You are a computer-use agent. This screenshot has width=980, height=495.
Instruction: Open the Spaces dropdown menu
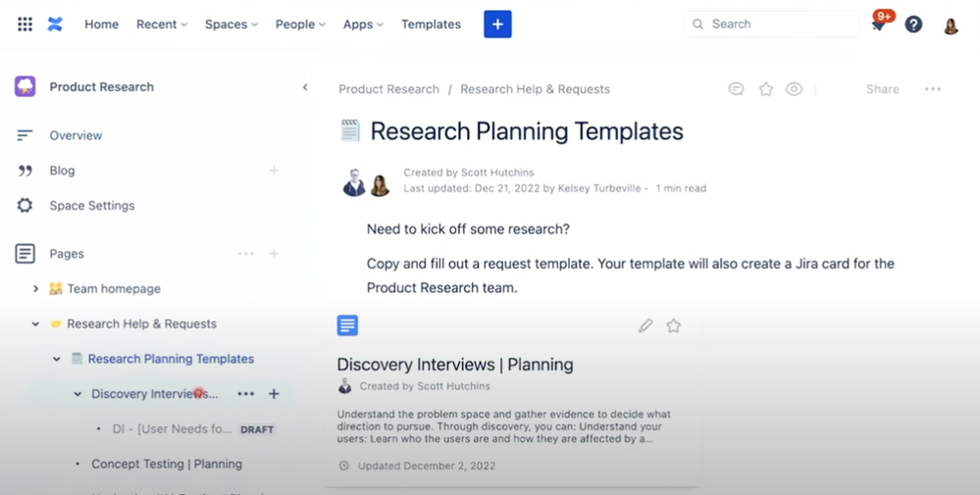[232, 25]
